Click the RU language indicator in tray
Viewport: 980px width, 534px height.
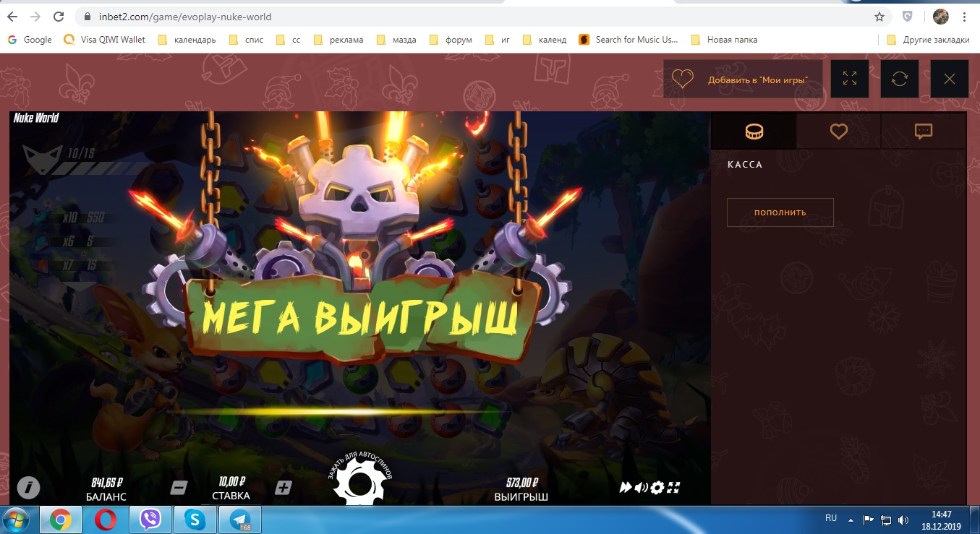(x=831, y=519)
